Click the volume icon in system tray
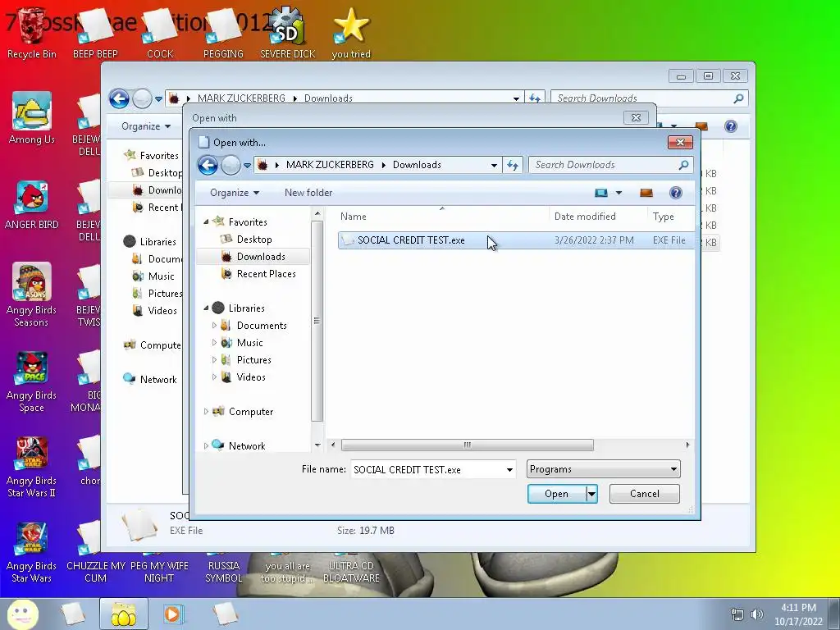This screenshot has height=630, width=840. tap(757, 614)
